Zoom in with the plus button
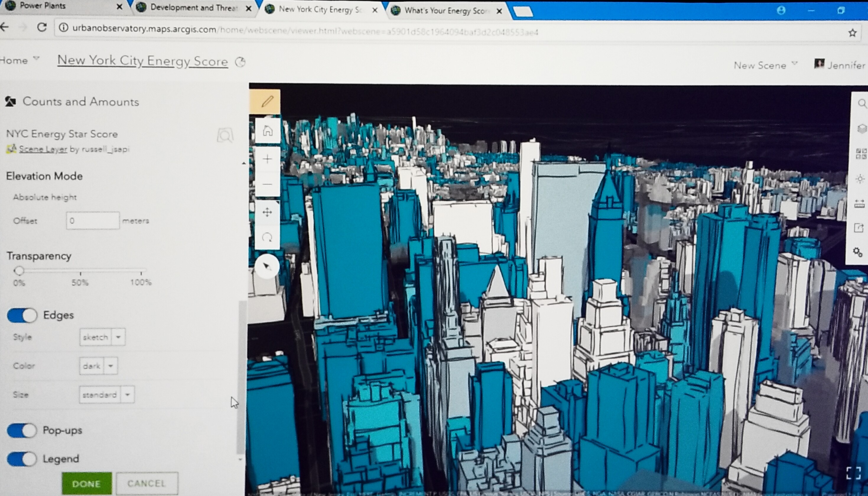The width and height of the screenshot is (868, 496). click(268, 159)
